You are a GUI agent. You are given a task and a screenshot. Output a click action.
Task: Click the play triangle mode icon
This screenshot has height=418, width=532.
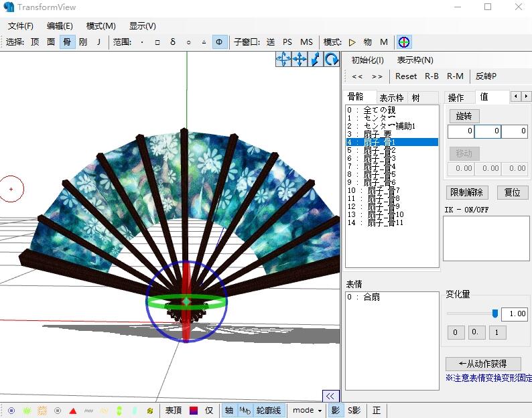tap(352, 42)
